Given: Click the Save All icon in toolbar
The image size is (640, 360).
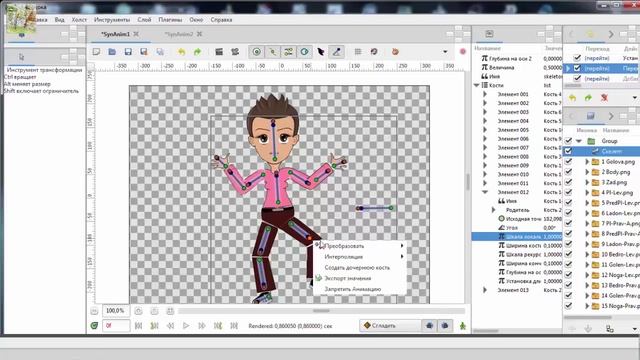Looking at the screenshot, I should click(x=160, y=52).
